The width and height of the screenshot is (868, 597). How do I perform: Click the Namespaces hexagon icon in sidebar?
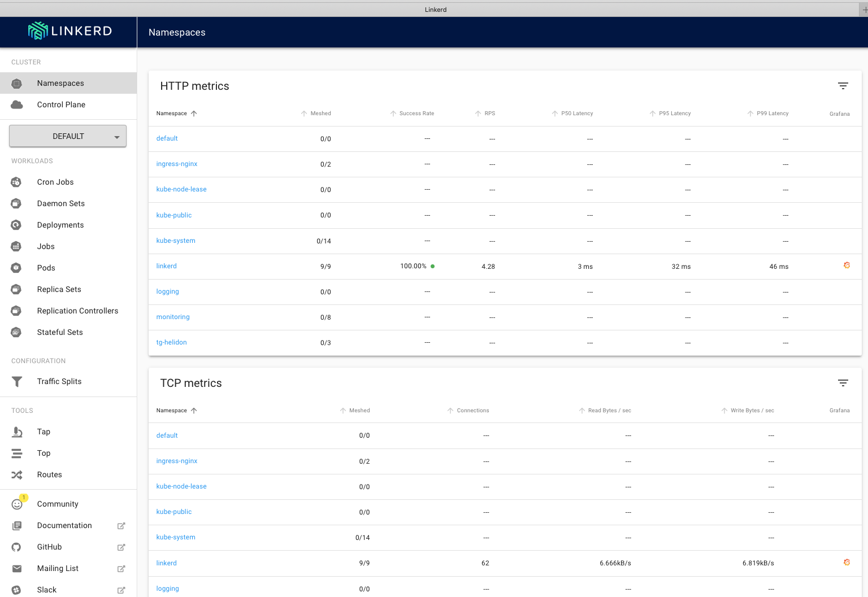17,84
